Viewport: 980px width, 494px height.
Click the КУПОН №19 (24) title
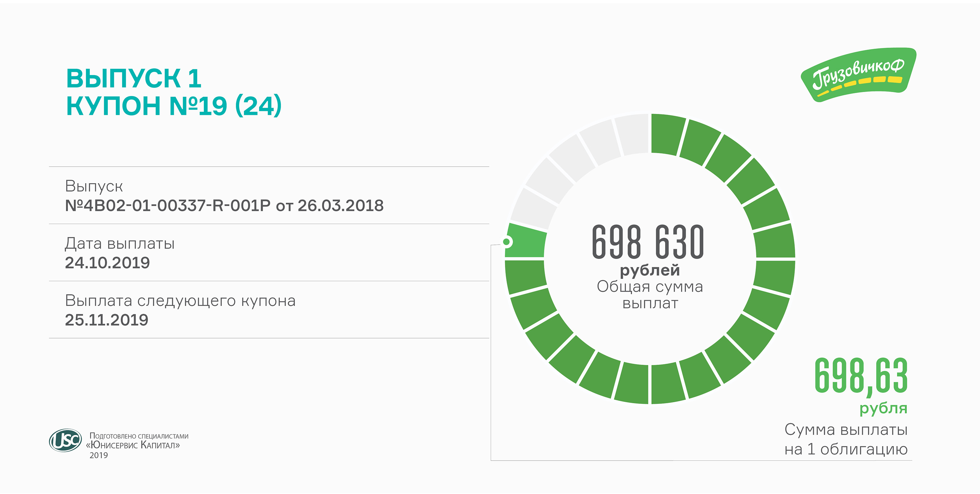pos(174,106)
